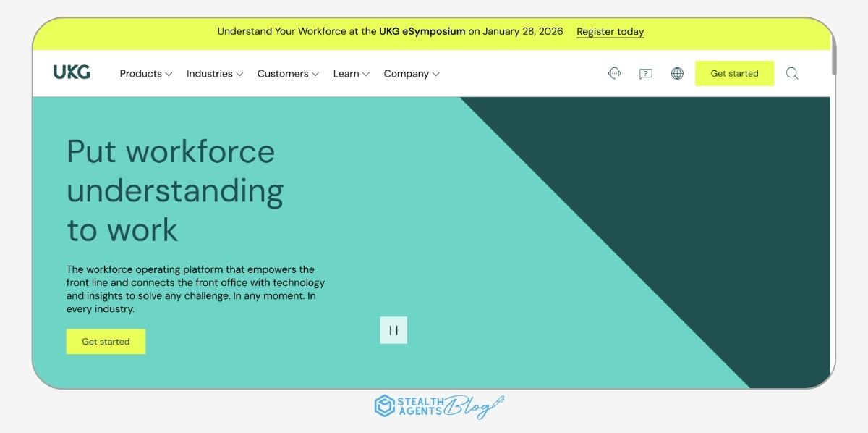The height and width of the screenshot is (433, 868).
Task: Follow the Register today link
Action: click(610, 32)
